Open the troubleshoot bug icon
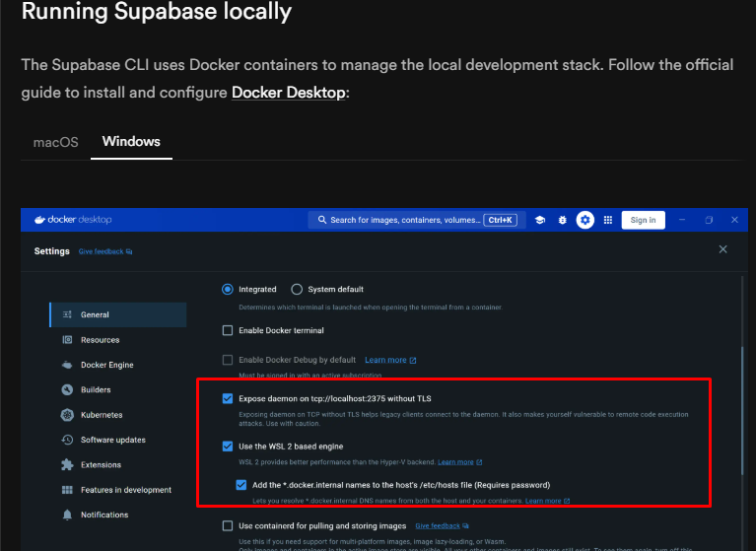This screenshot has width=756, height=551. coord(562,220)
